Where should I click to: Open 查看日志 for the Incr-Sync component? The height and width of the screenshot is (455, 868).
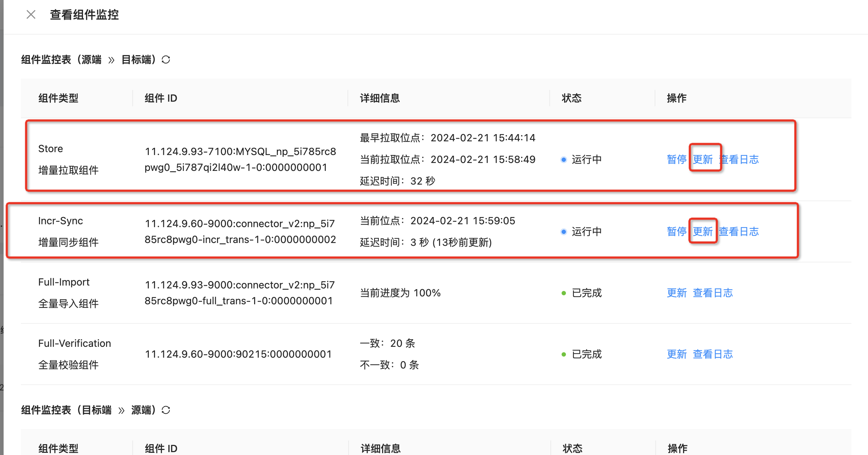point(739,231)
